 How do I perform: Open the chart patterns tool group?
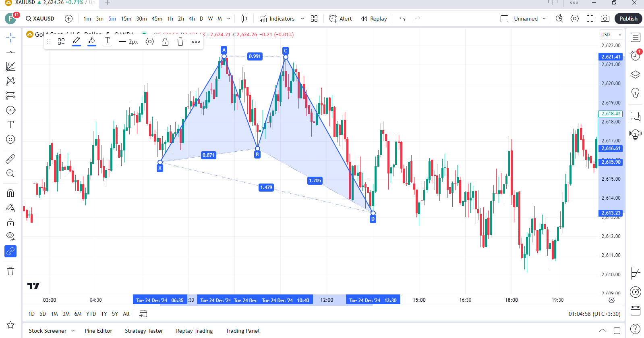(x=10, y=81)
